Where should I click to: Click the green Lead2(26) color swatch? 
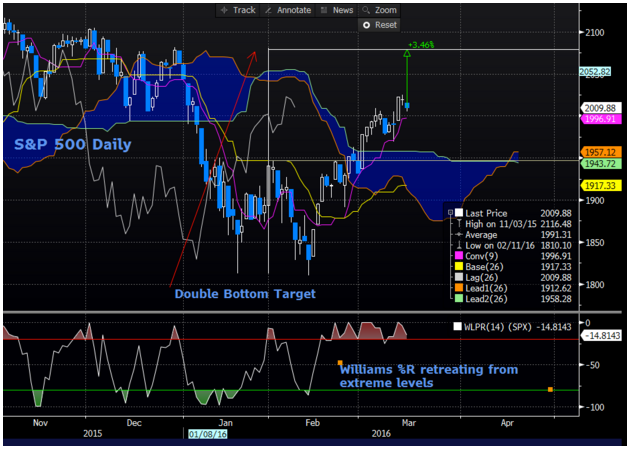click(459, 299)
